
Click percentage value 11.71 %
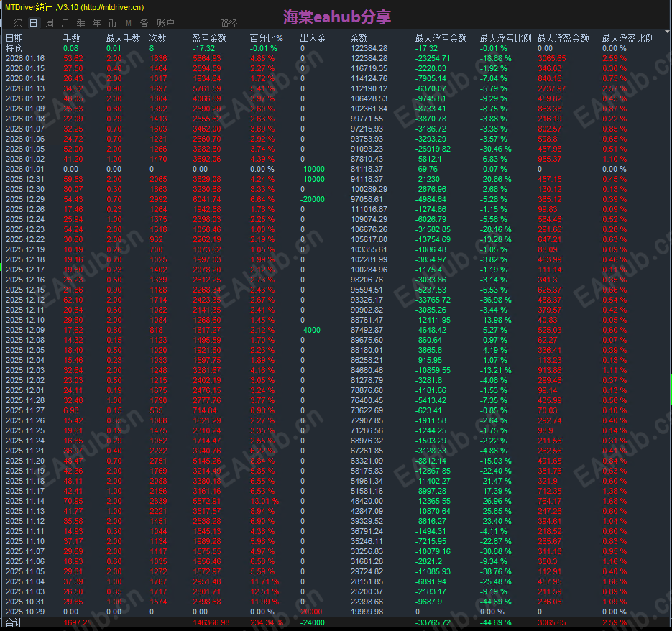(265, 581)
